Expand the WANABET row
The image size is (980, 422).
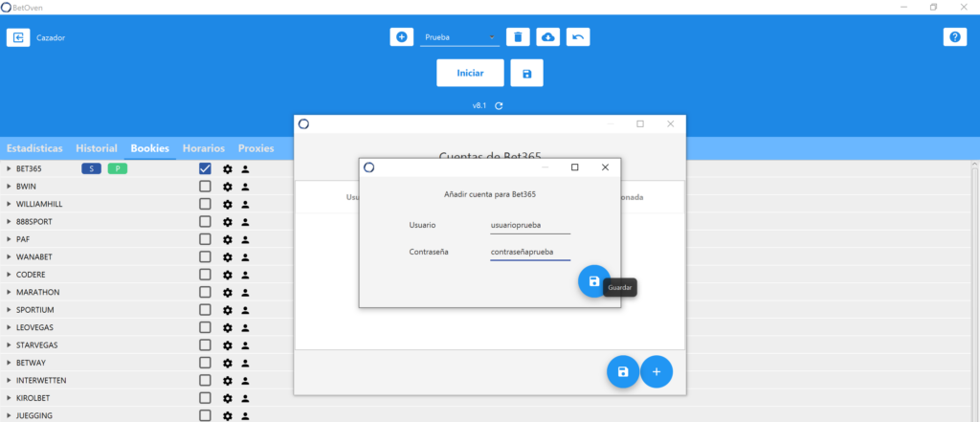click(9, 257)
